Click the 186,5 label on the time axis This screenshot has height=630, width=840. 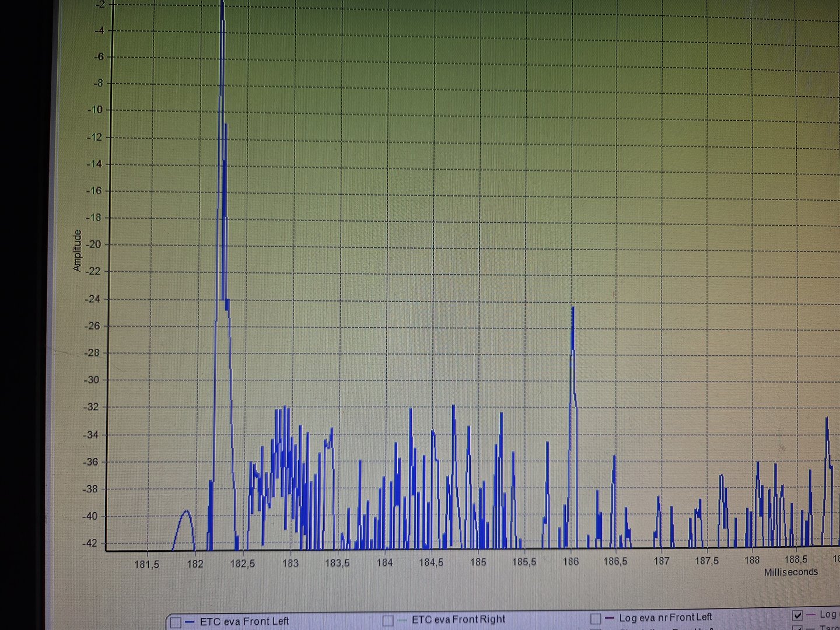click(x=615, y=562)
